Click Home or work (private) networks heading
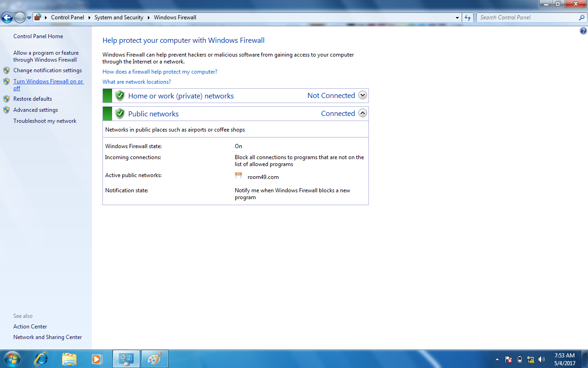Screen dimensions: 588x368 181,96
